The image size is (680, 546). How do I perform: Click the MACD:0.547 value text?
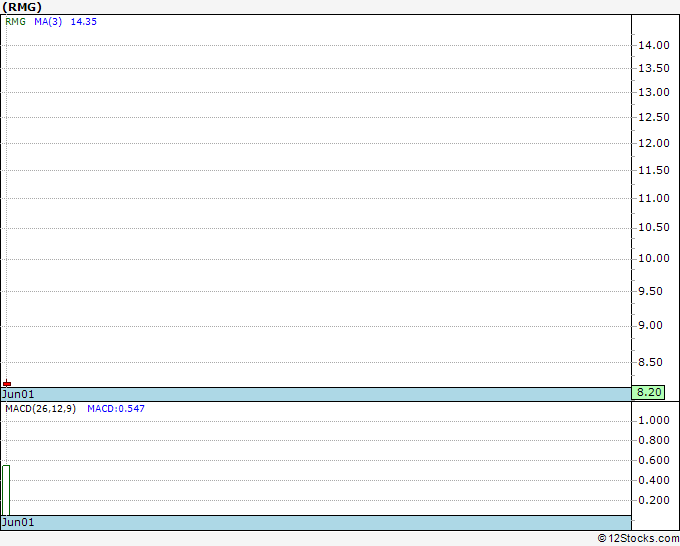116,409
